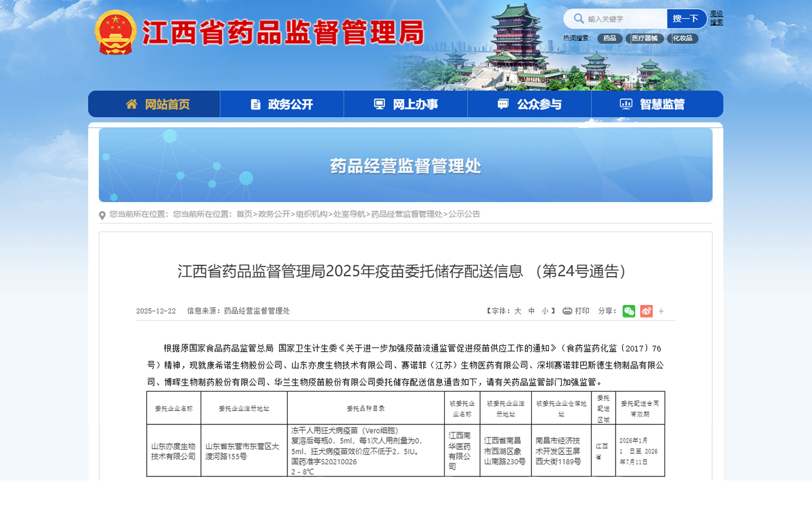812x508 pixels.
Task: Click the magnifier icon in the search box
Action: (578, 19)
